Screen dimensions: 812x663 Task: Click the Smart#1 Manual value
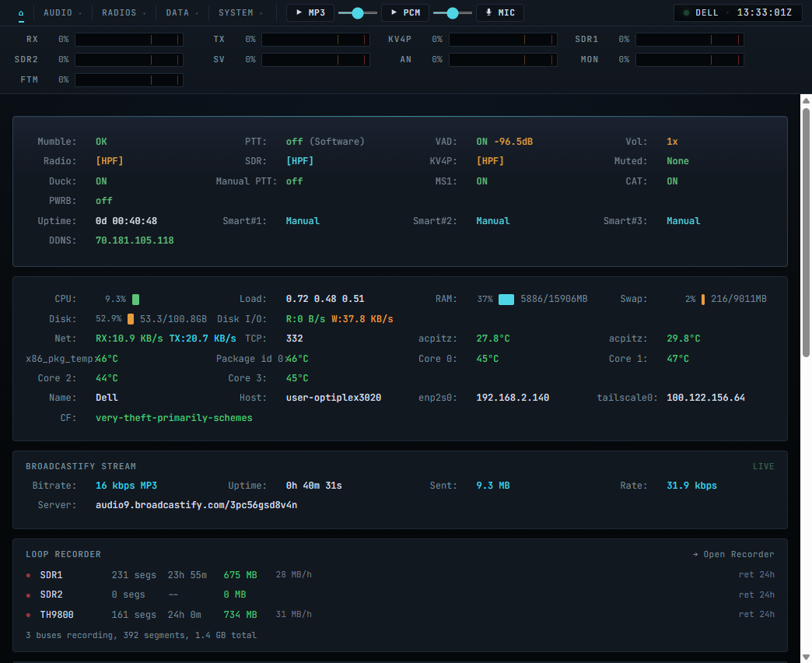(303, 221)
